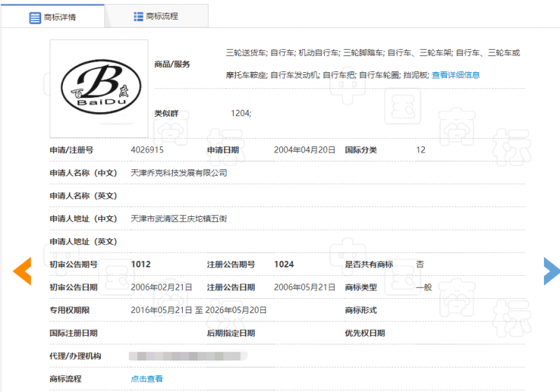The height and width of the screenshot is (392, 560).
Task: Click the 注册公告日期 label
Action: (x=231, y=287)
